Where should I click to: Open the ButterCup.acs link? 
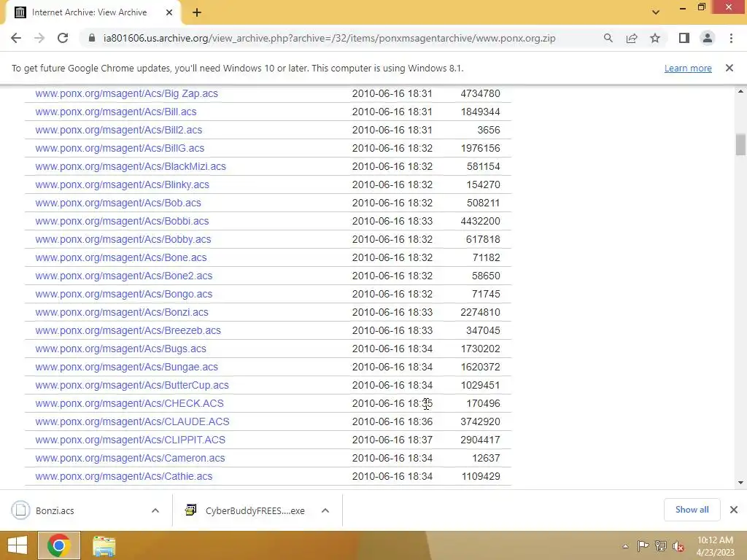pyautogui.click(x=132, y=385)
